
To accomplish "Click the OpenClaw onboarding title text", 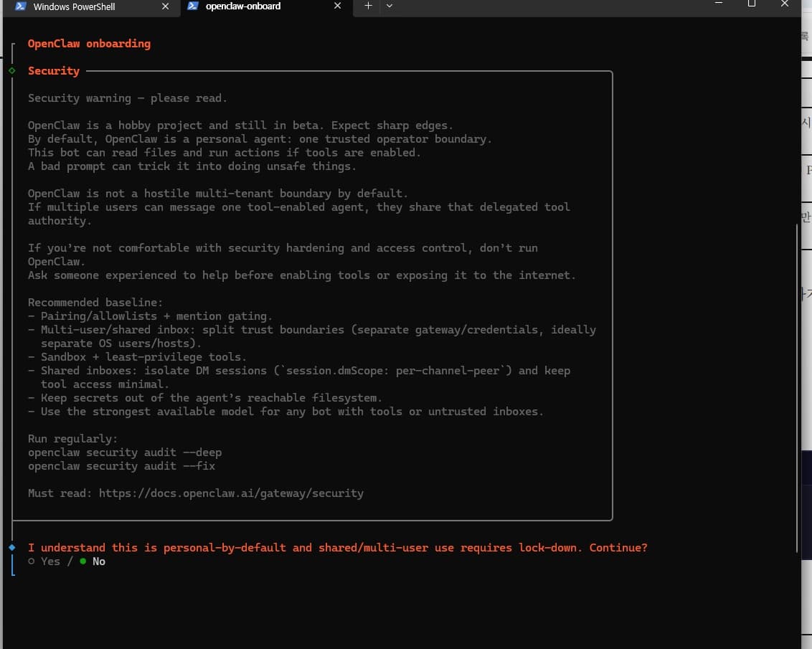I will (89, 44).
